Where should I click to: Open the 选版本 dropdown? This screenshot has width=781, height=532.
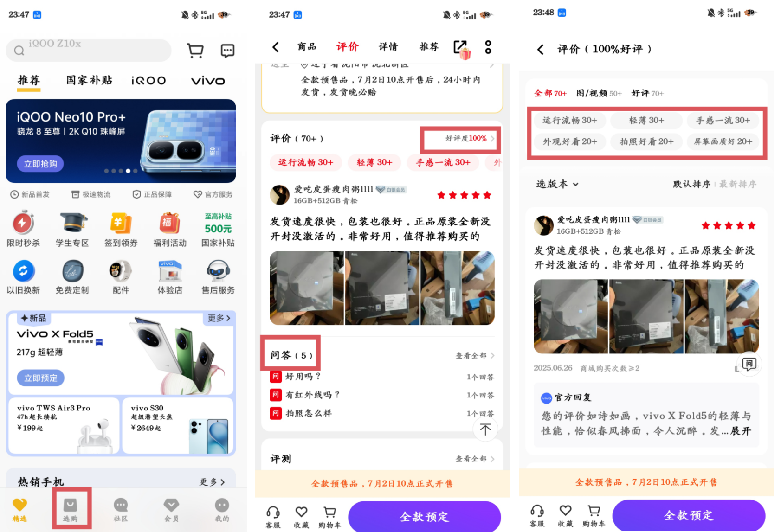(x=557, y=184)
